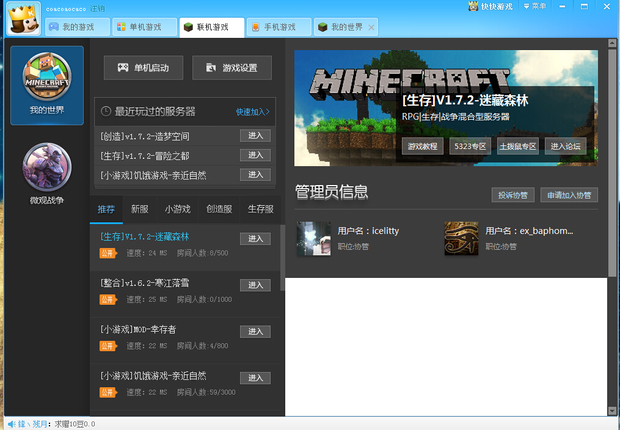Click the 进入论坛 forum button
The height and width of the screenshot is (430, 620).
(x=565, y=146)
